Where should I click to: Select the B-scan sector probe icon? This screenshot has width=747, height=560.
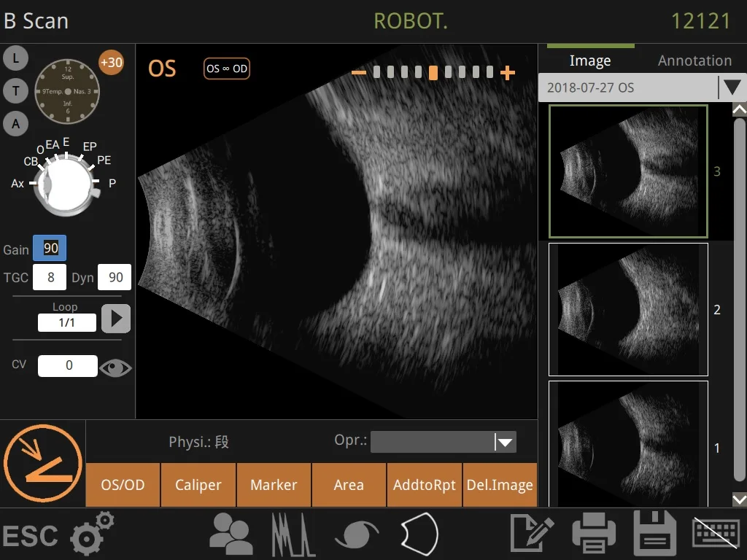point(419,534)
